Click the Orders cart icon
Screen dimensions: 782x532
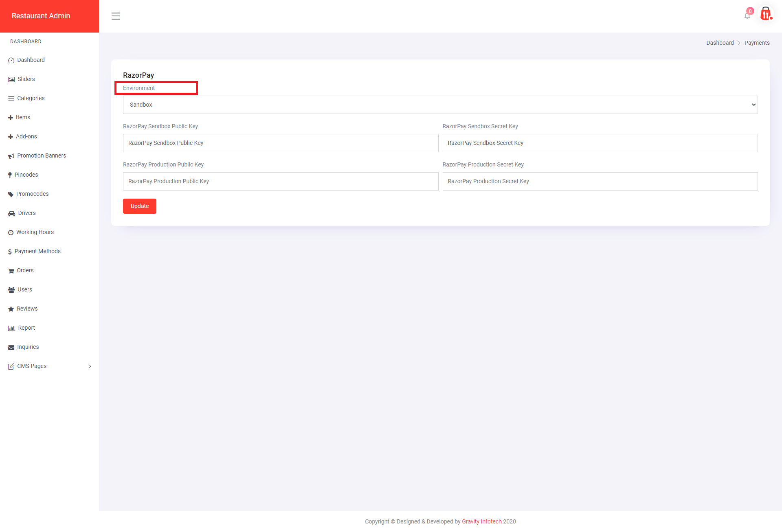click(11, 271)
